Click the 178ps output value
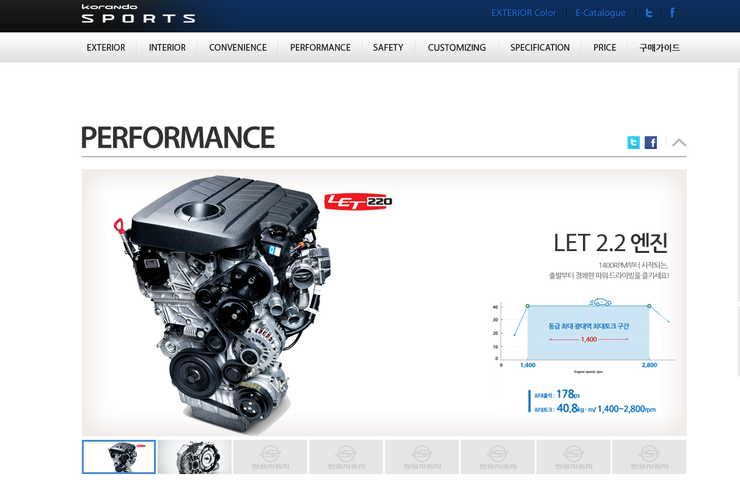 click(x=568, y=394)
